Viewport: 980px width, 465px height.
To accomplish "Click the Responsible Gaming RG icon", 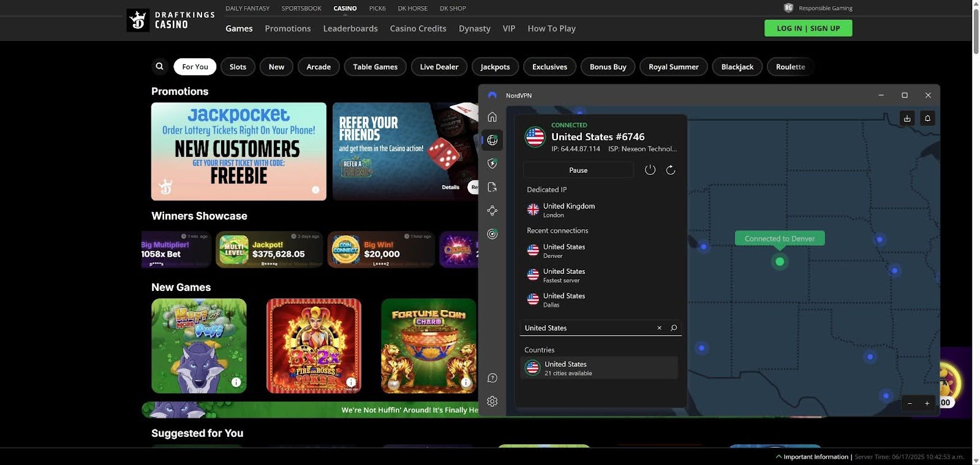I will tap(788, 8).
